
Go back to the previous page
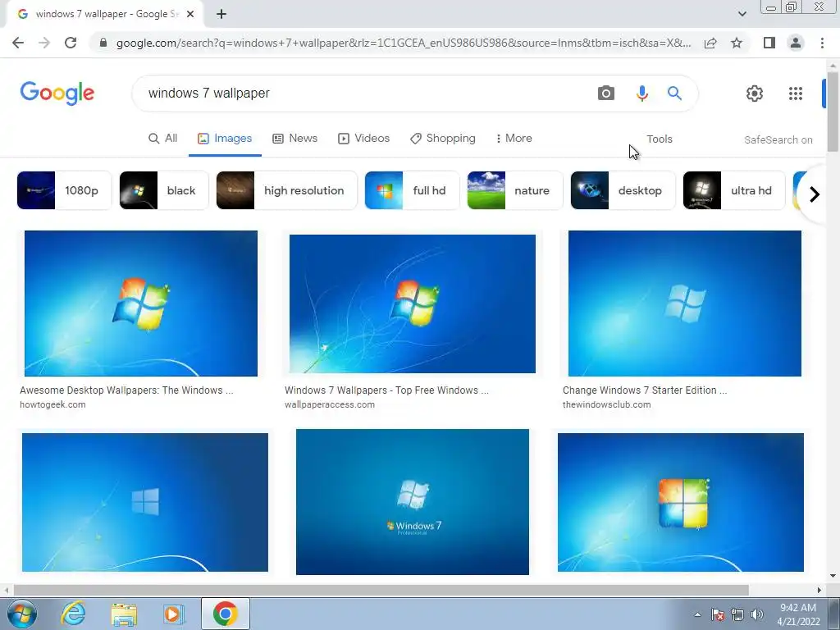pos(18,43)
